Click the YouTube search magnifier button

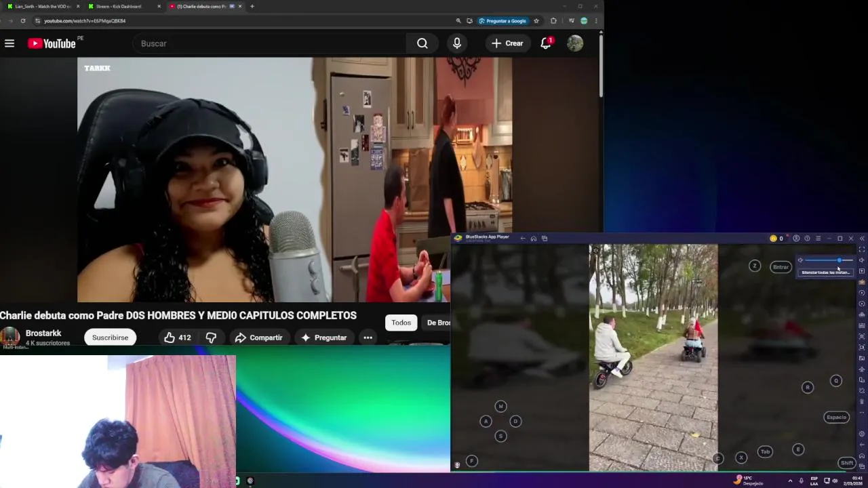click(422, 43)
